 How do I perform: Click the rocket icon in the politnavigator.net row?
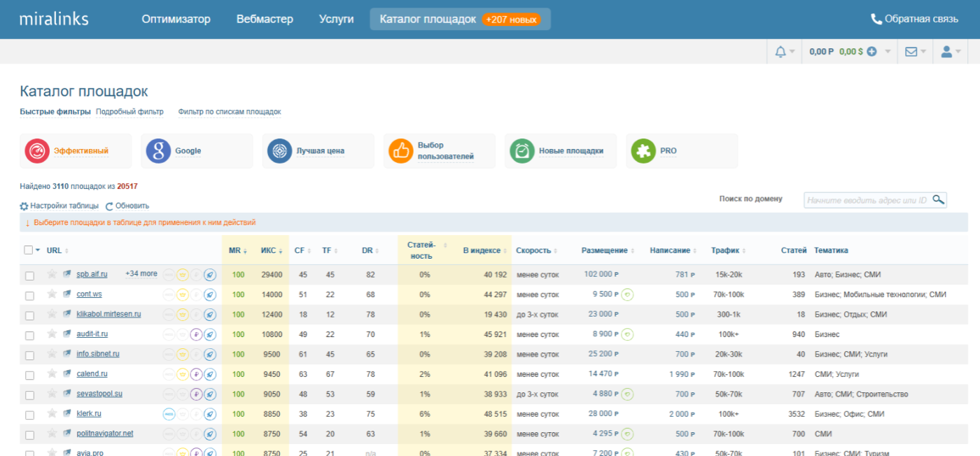coord(210,434)
